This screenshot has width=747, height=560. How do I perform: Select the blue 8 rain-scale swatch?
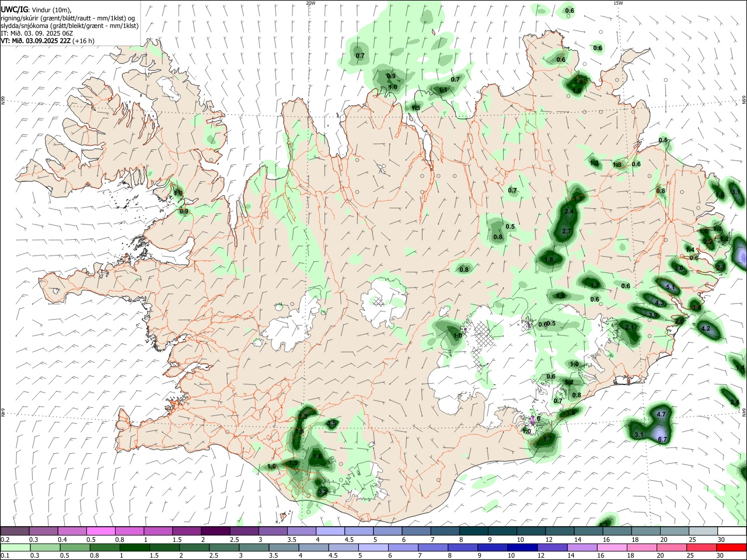tap(463, 547)
